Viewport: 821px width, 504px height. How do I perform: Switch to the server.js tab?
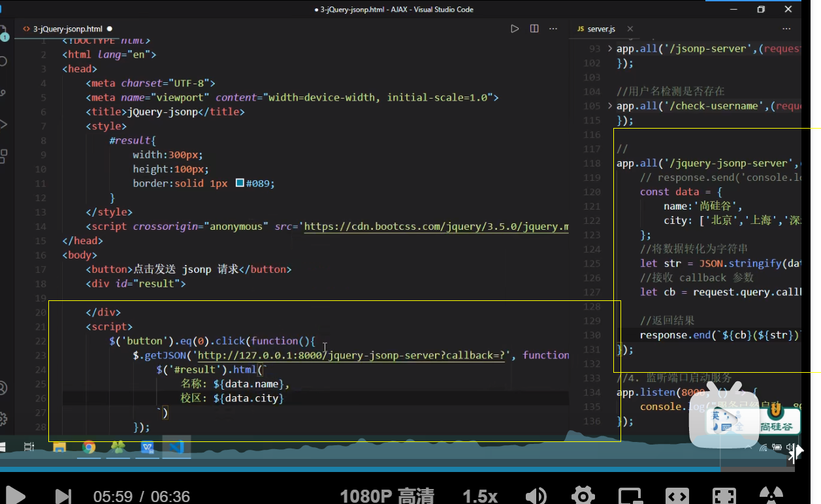pos(601,29)
